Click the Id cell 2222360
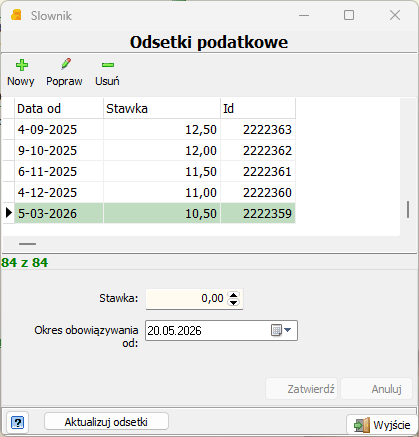 coord(258,193)
